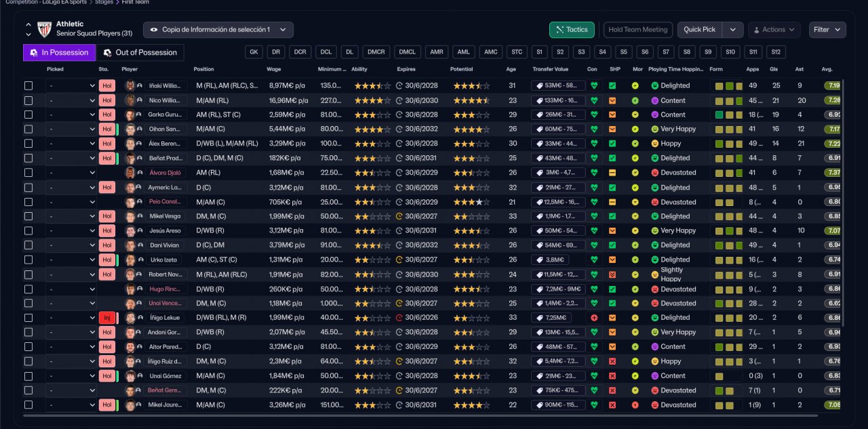Expand the Quick Pick arrow menu
Image resolution: width=868 pixels, height=429 pixels.
tap(732, 30)
